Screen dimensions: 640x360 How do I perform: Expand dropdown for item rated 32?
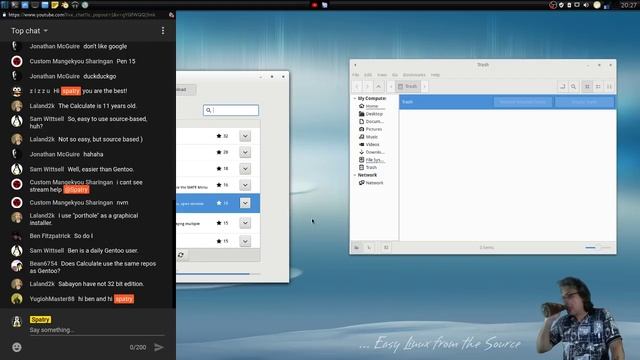click(x=245, y=136)
